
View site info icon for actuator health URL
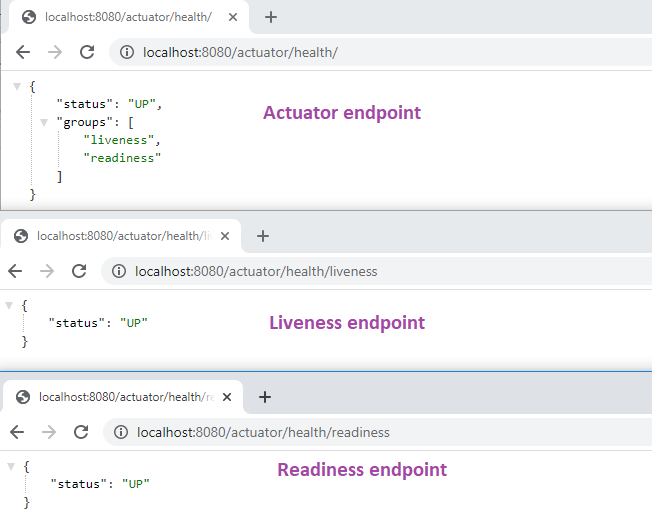tap(127, 52)
